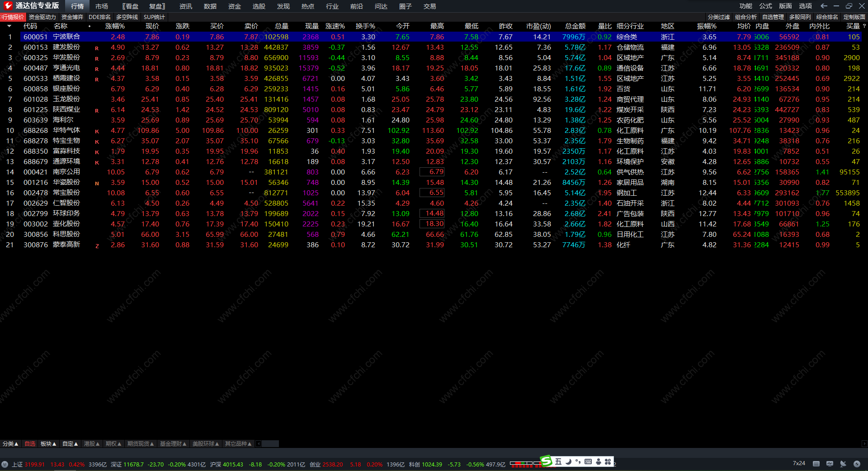Expand the 期权 bottom tab menu
Image resolution: width=868 pixels, height=471 pixels.
coord(113,444)
